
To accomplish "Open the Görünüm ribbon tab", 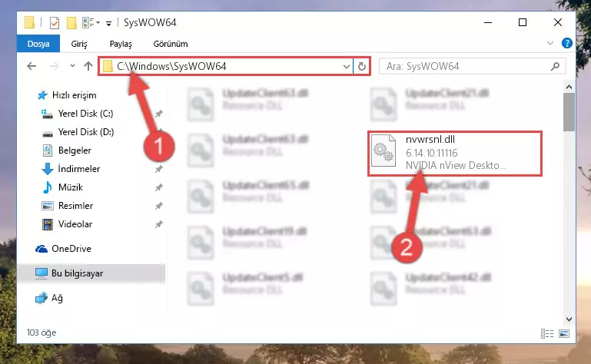I will tap(171, 44).
